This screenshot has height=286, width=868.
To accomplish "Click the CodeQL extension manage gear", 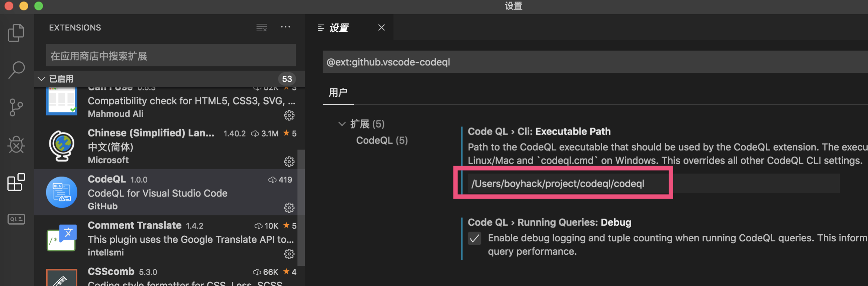I will point(289,208).
